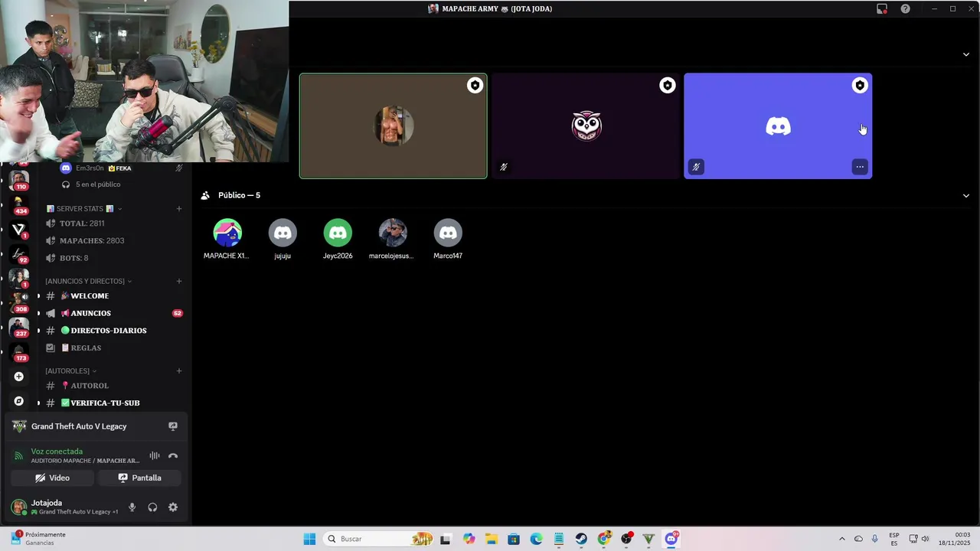Open the REGLAS channel

(113, 347)
